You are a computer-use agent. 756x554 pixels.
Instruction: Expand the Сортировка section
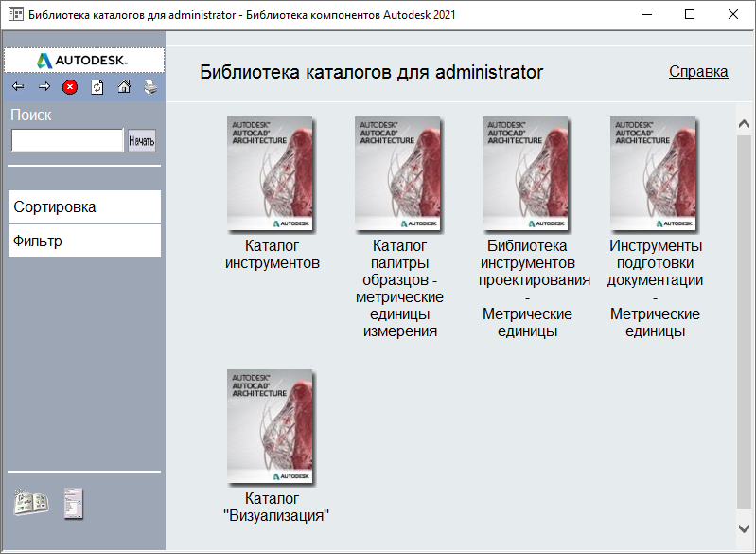point(84,206)
